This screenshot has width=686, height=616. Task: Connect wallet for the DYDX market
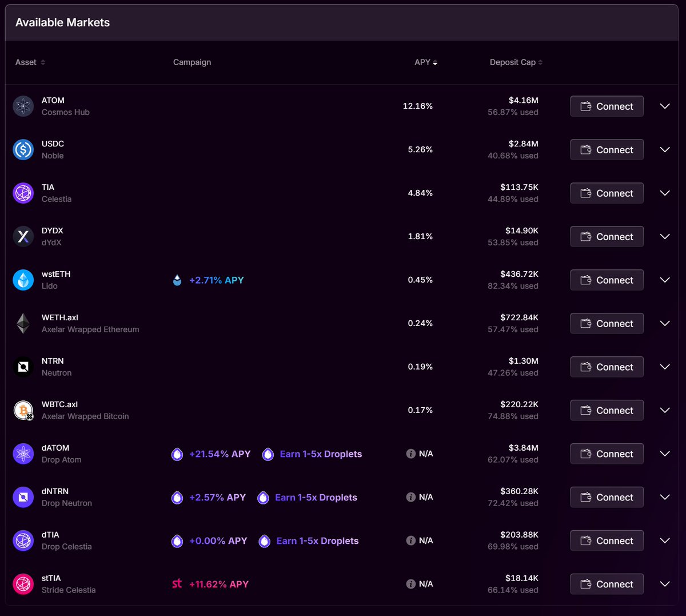(607, 237)
